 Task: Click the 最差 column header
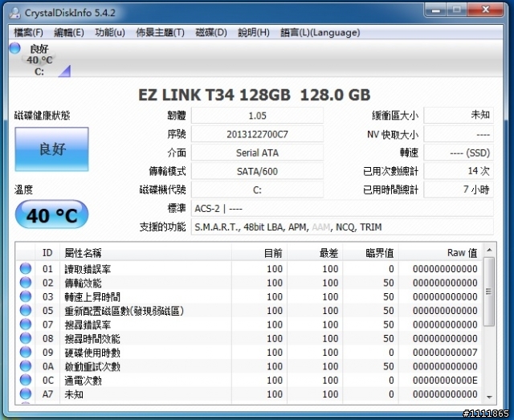[315, 253]
